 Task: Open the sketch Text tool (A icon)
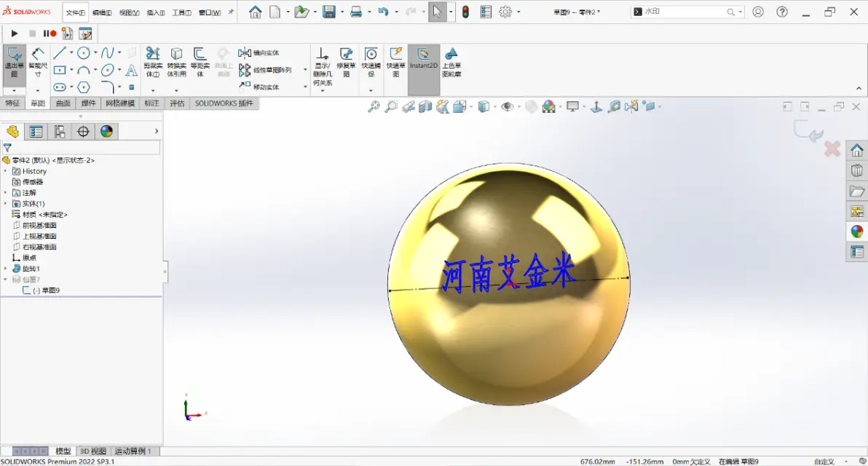(x=131, y=70)
